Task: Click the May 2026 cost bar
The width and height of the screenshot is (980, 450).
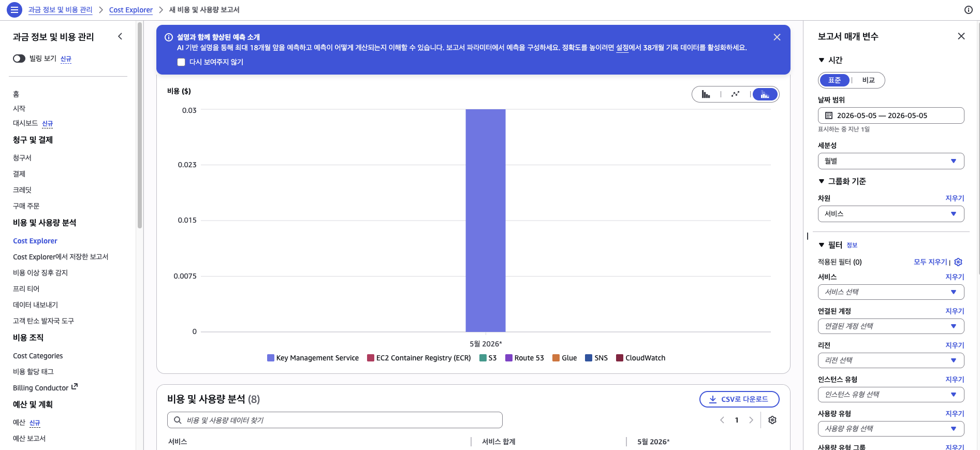Action: point(486,220)
